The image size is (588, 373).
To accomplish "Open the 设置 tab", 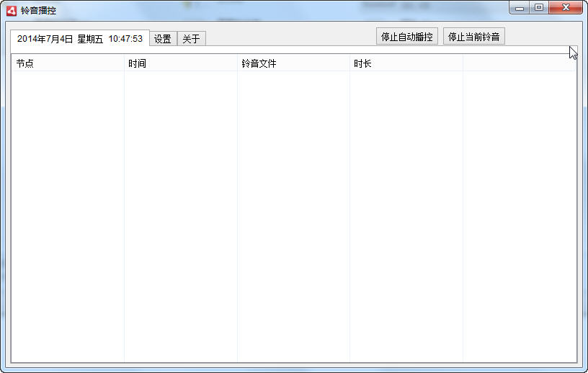I will click(x=163, y=39).
